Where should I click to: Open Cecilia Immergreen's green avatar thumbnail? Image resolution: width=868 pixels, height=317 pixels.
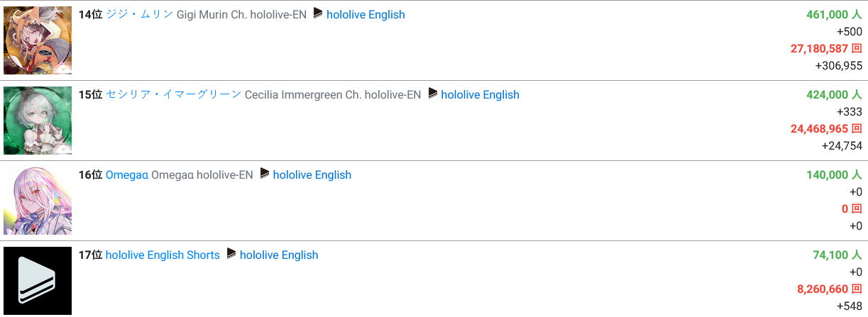click(x=38, y=121)
